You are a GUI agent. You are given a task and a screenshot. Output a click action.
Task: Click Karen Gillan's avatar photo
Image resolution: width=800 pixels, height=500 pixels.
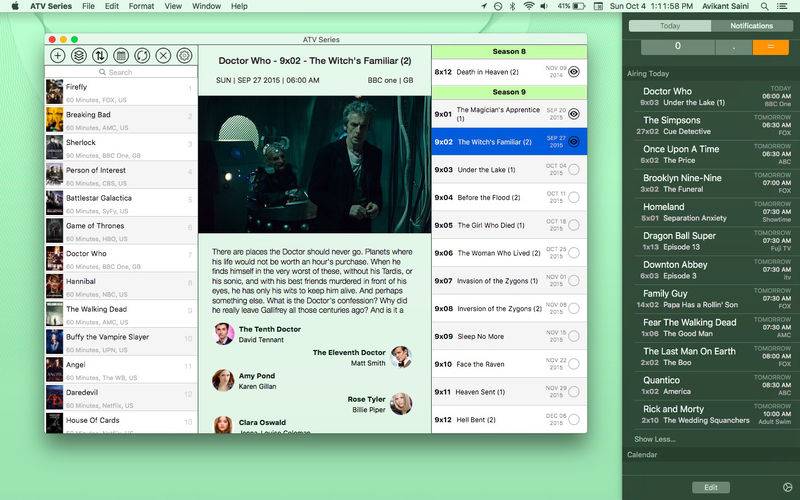click(223, 380)
